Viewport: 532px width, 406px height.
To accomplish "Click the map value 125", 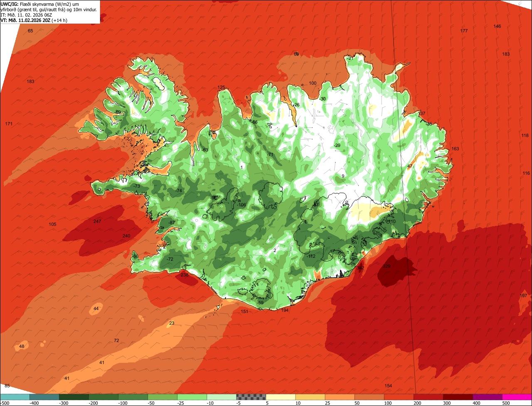I will pyautogui.click(x=221, y=87).
